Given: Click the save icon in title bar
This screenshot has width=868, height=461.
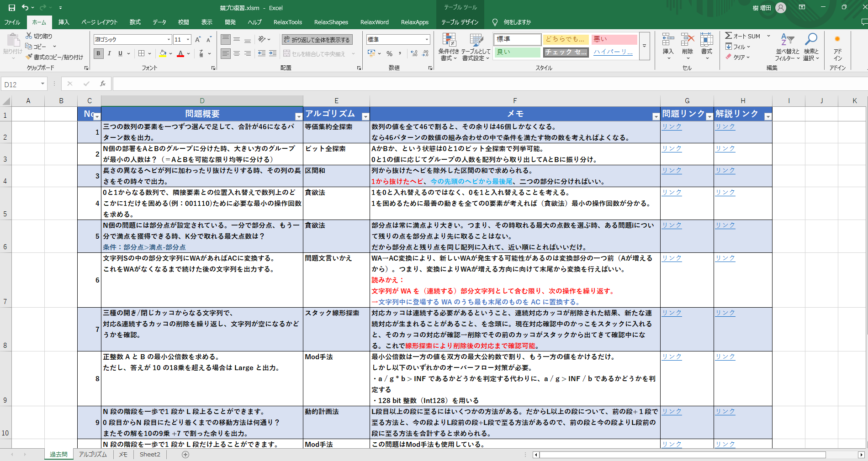Looking at the screenshot, I should 12,8.
